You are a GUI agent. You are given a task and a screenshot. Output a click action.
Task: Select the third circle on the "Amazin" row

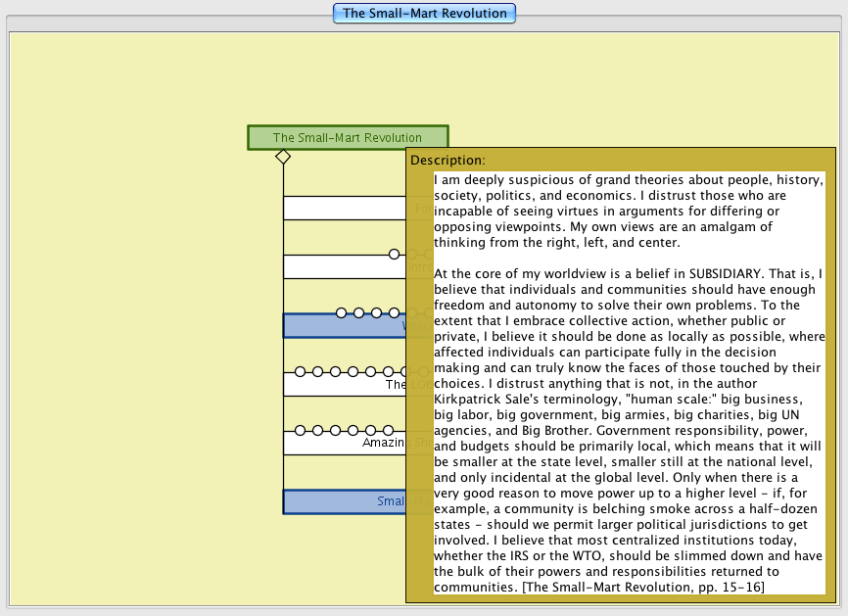pyautogui.click(x=336, y=431)
